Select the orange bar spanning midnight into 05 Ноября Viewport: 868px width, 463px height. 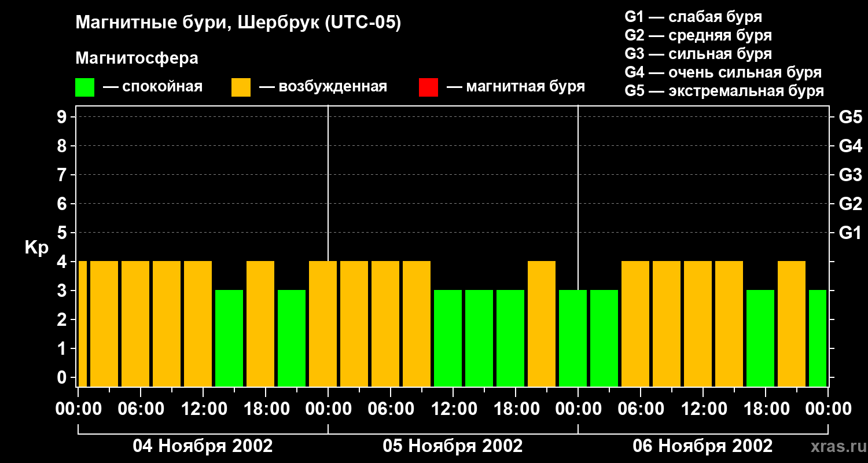pos(323,324)
